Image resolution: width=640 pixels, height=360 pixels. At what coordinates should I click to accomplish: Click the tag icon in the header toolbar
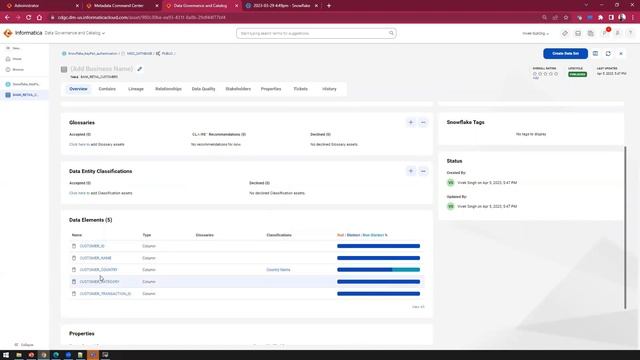point(564,33)
